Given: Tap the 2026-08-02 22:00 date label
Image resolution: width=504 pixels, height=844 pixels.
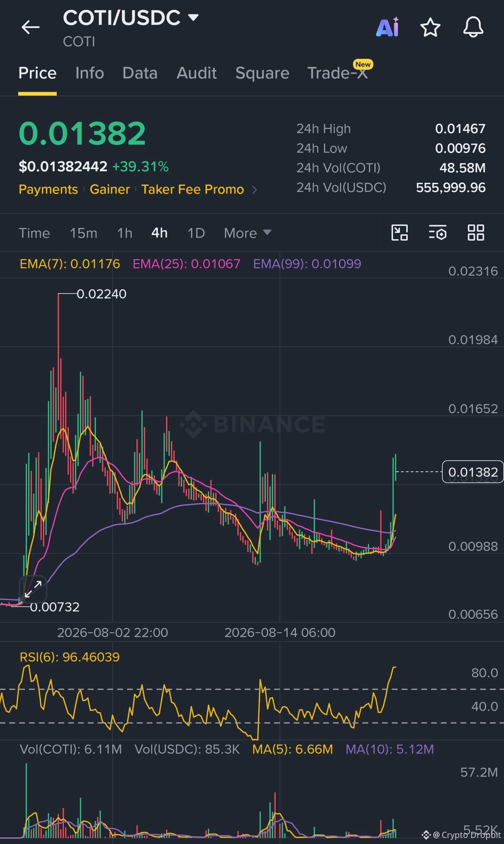Looking at the screenshot, I should point(112,632).
